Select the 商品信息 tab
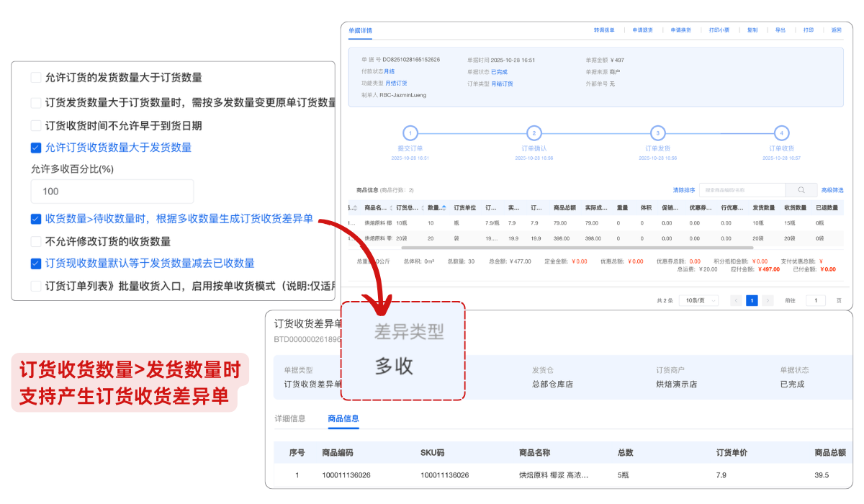The image size is (864, 504). pos(343,418)
